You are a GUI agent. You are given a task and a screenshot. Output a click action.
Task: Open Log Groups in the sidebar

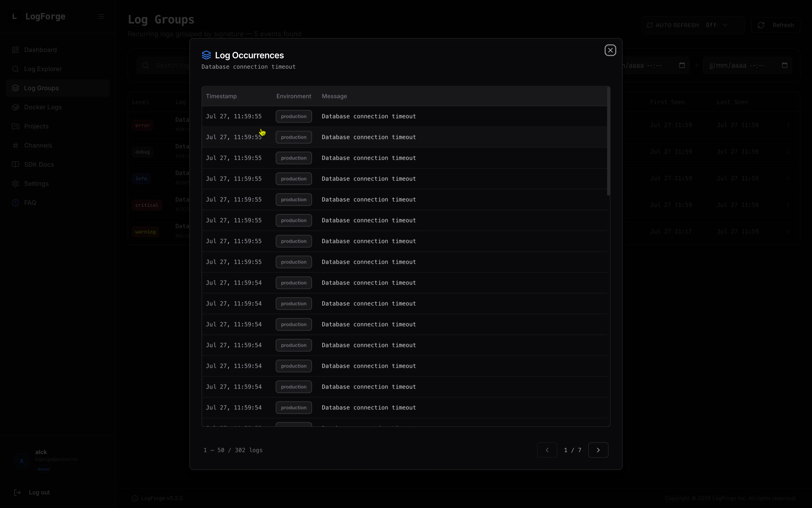58,88
